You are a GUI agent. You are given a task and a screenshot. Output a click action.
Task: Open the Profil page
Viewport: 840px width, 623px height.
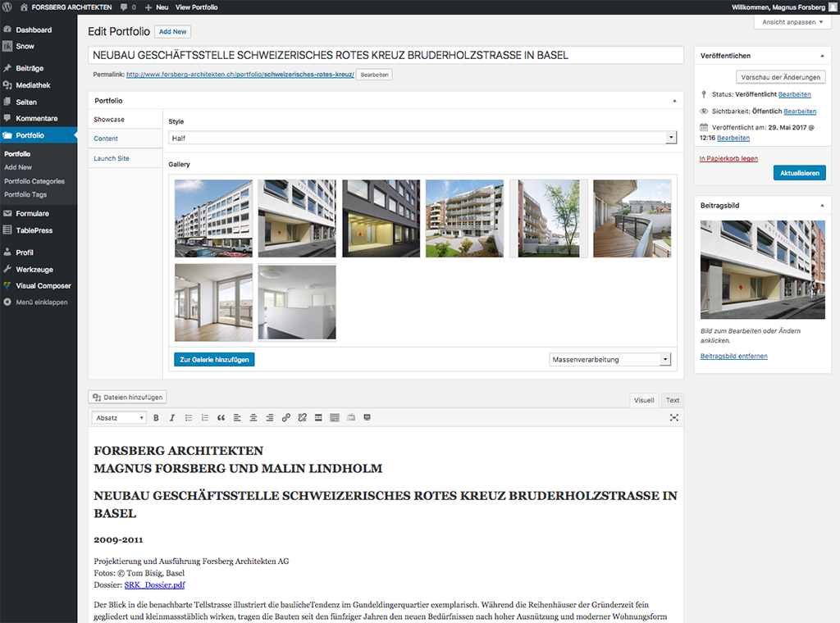(24, 252)
